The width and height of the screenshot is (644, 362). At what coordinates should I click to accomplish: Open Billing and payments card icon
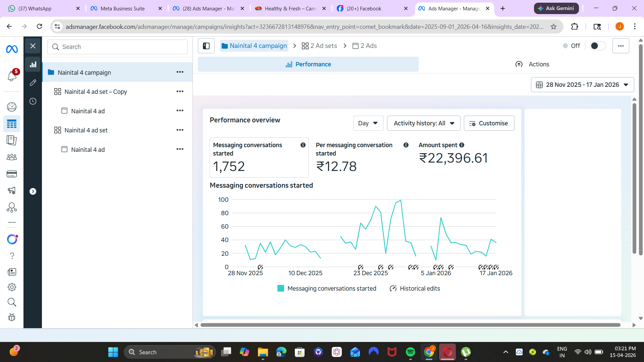pos(12,174)
